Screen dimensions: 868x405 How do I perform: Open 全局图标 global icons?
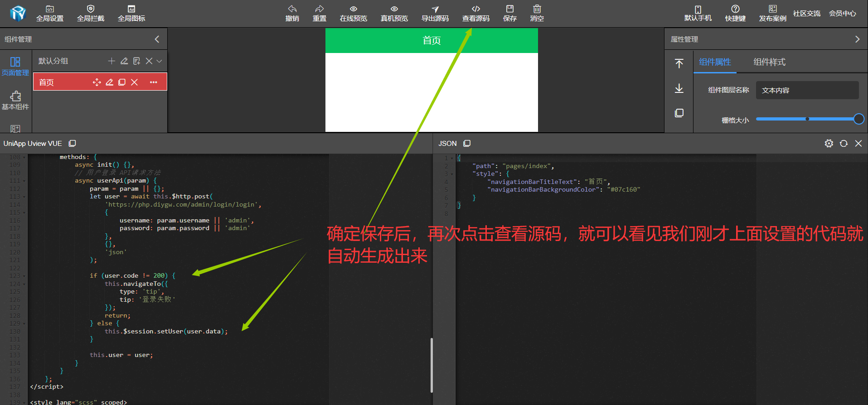pyautogui.click(x=131, y=14)
